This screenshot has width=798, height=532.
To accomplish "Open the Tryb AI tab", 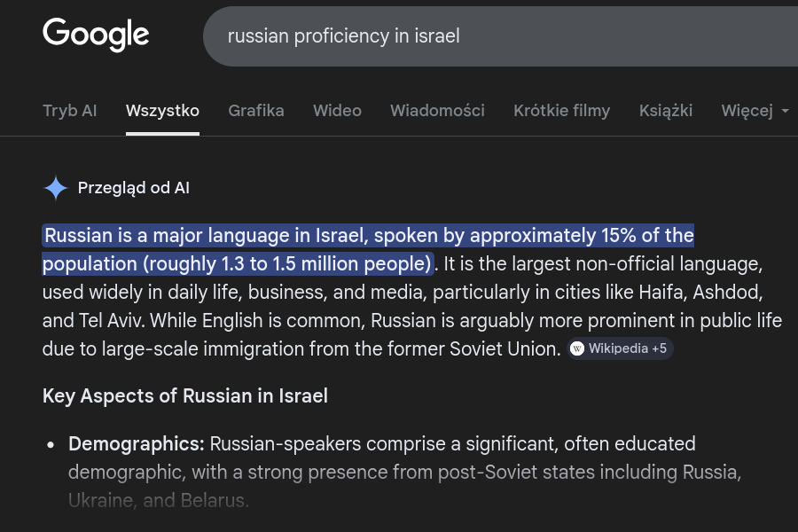I will point(70,111).
